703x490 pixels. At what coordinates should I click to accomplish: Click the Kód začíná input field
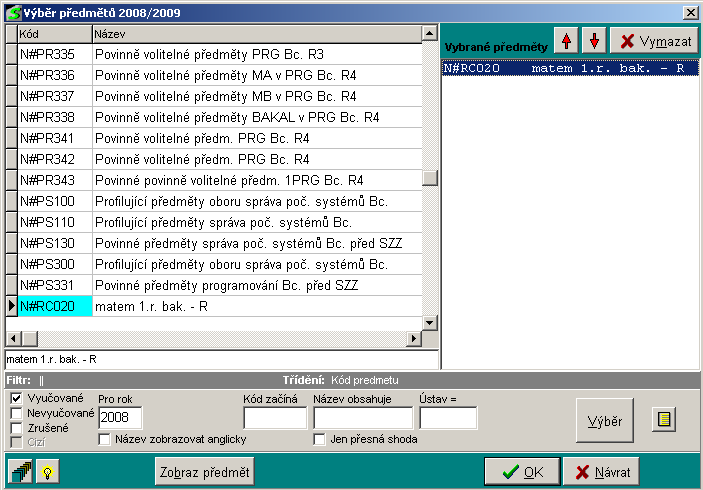coord(275,417)
